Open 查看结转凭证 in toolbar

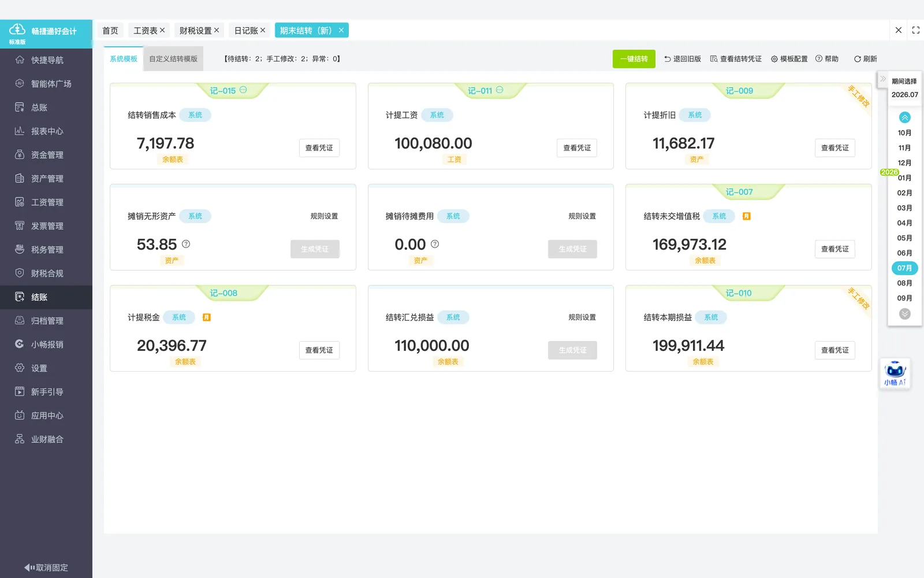[736, 59]
